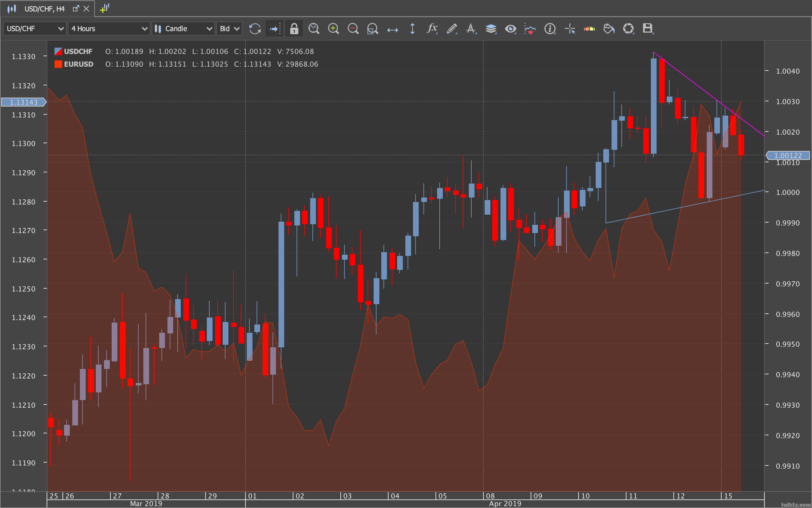The width and height of the screenshot is (812, 508).
Task: Click the 1.0040 right axis label
Action: 788,71
